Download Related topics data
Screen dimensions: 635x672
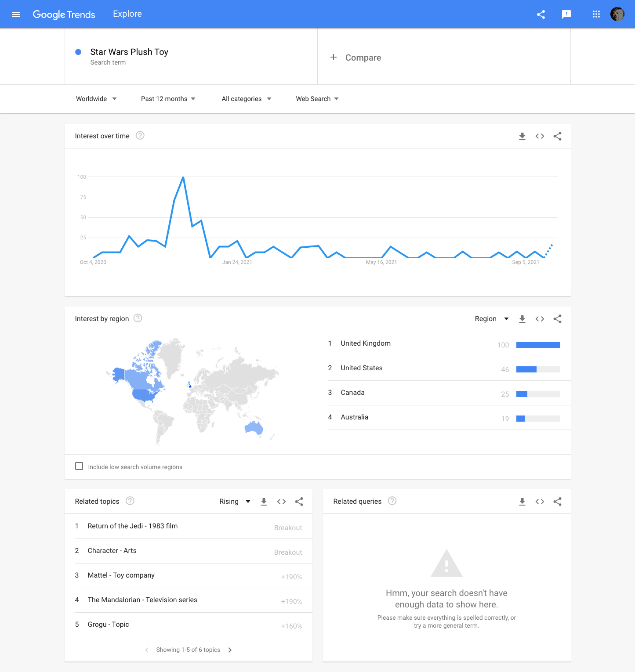coord(264,502)
